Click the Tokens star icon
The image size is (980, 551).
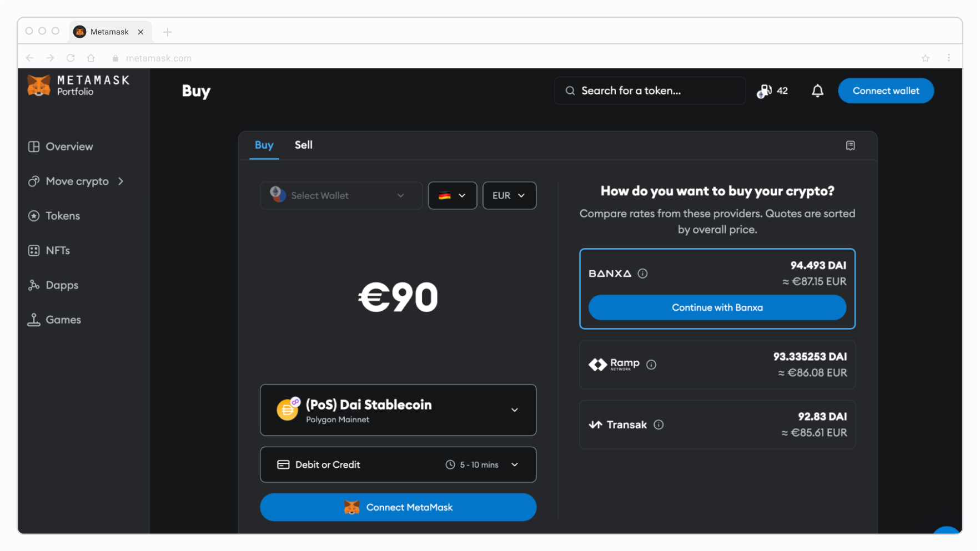tap(34, 216)
